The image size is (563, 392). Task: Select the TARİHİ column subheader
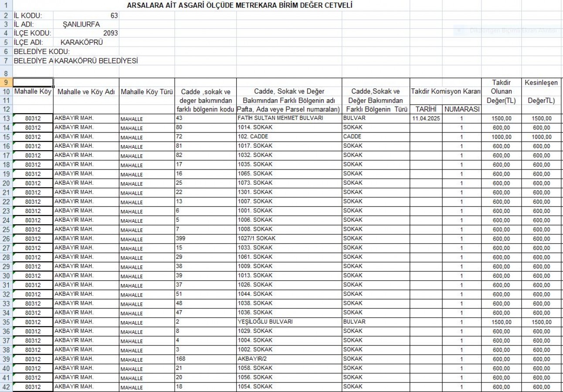[426, 109]
